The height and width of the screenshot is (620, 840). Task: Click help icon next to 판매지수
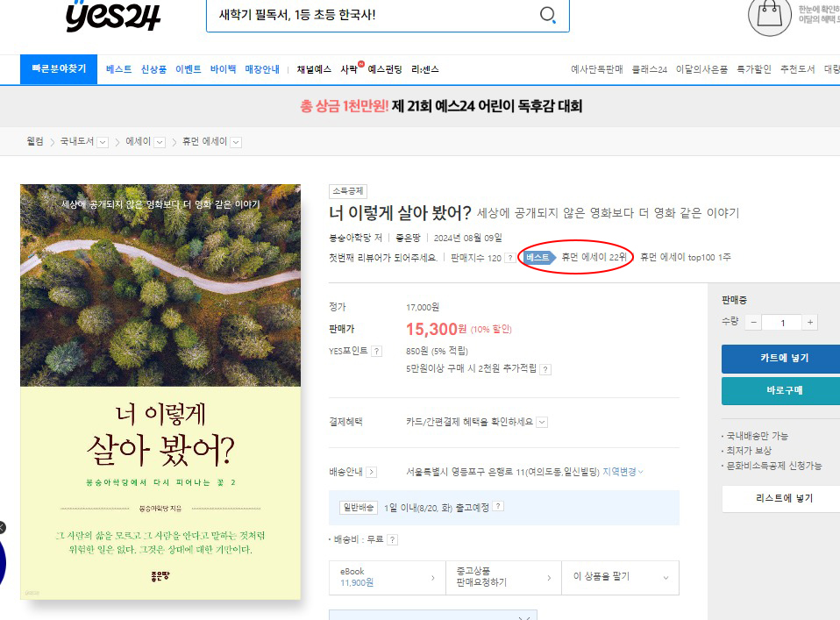[510, 258]
